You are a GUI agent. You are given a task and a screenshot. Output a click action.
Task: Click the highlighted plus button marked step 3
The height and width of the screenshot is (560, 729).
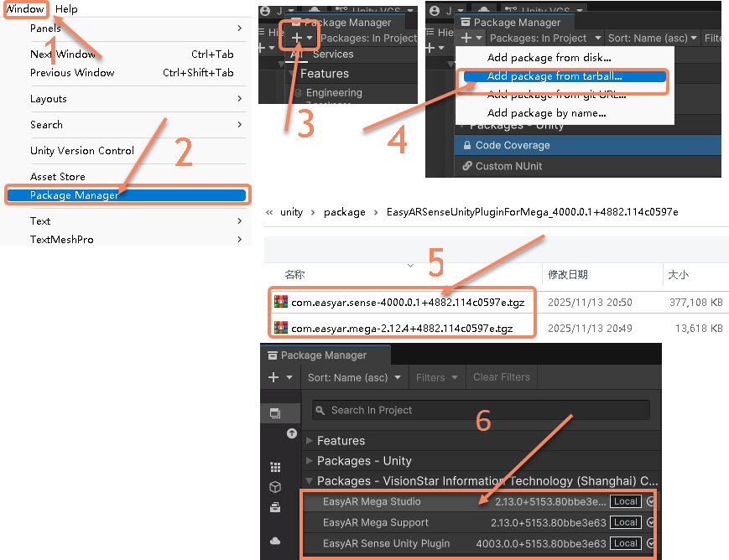point(299,38)
